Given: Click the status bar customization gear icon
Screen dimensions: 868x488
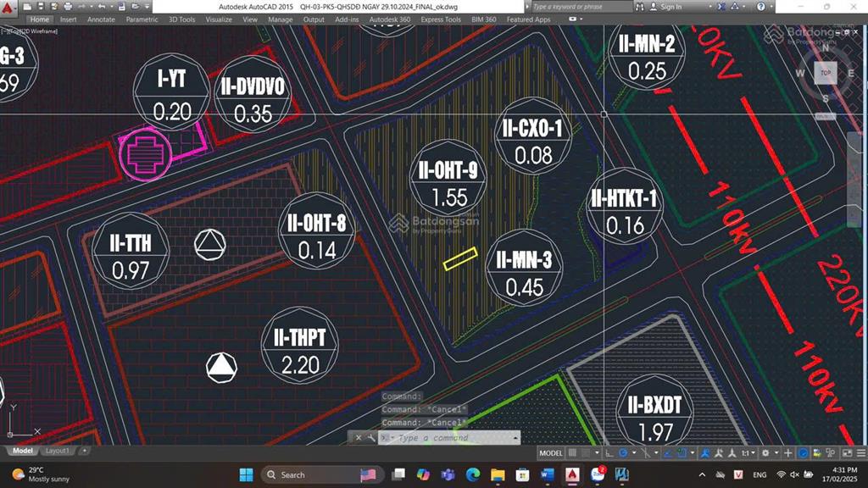Looking at the screenshot, I should tap(765, 454).
